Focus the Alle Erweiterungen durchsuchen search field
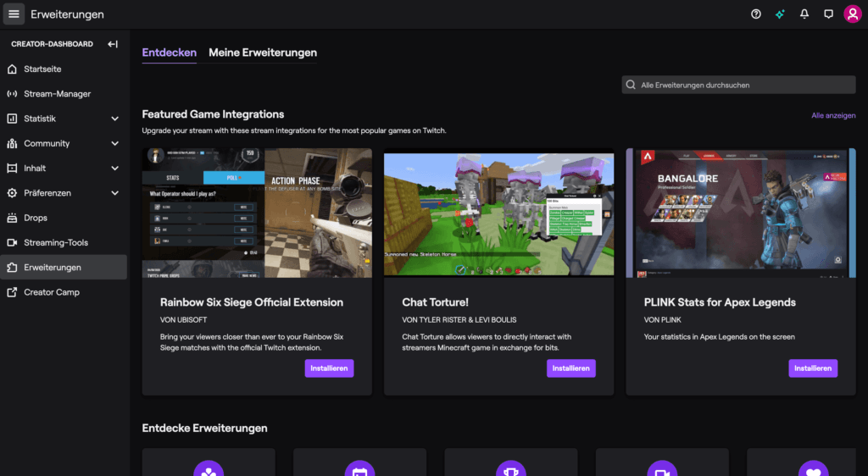868x476 pixels. coord(738,85)
